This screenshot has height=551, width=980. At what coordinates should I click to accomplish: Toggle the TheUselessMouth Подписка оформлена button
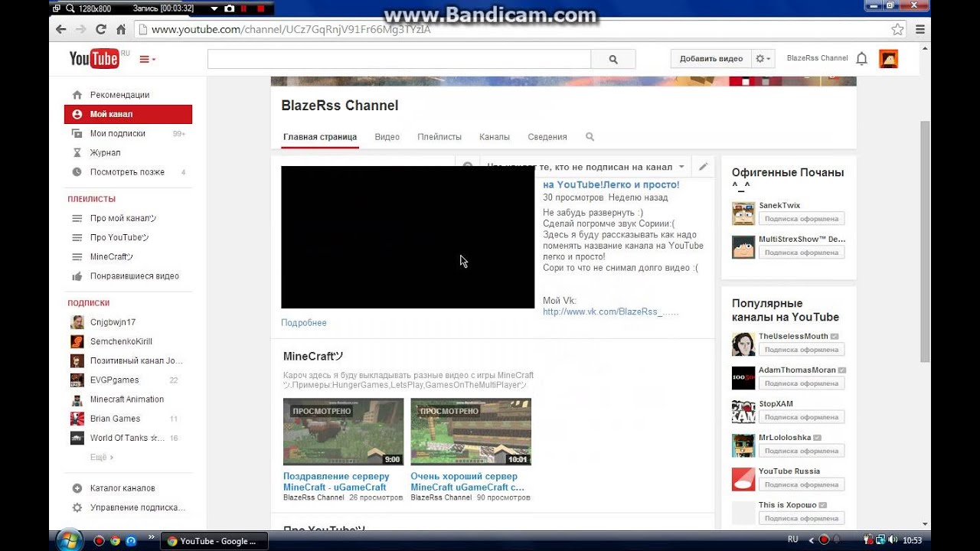click(x=802, y=350)
